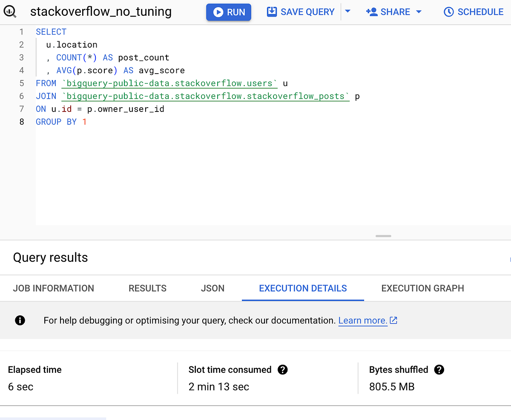
Task: Open the JOB INFORMATION tab
Action: pos(53,288)
